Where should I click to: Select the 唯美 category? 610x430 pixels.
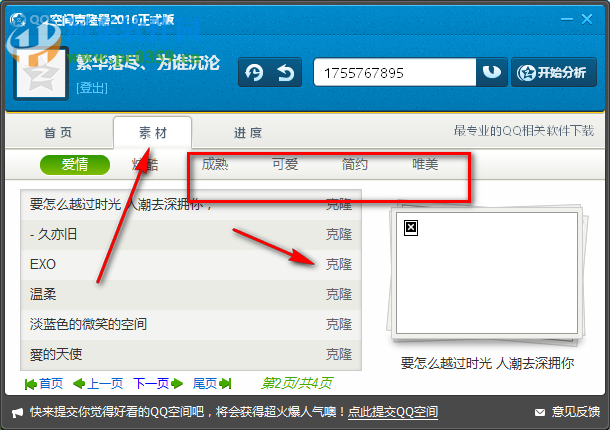pyautogui.click(x=425, y=164)
